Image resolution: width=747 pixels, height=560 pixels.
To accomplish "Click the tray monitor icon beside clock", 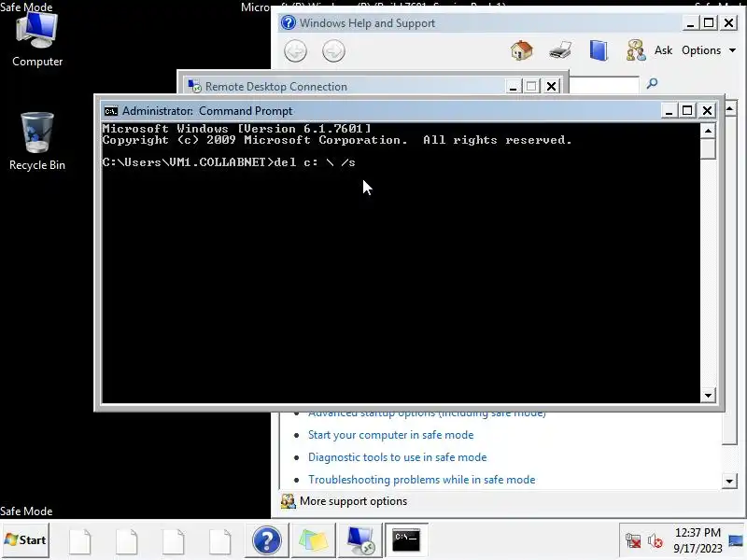I will click(x=736, y=541).
